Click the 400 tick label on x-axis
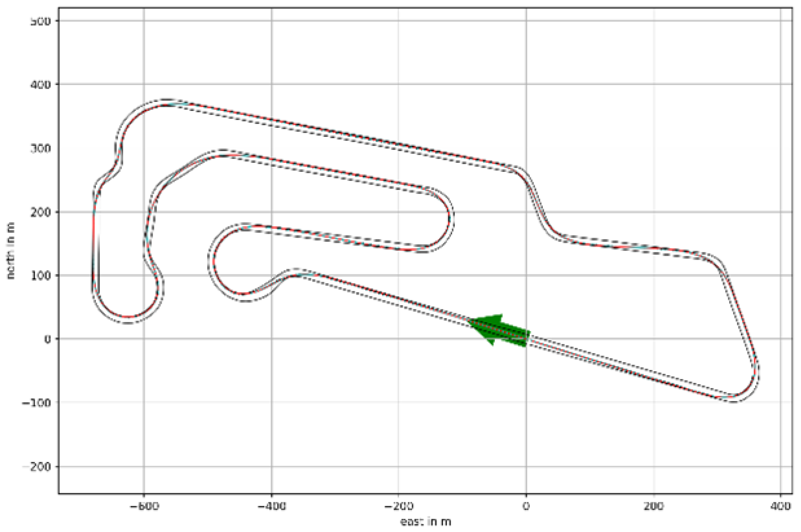Image resolution: width=801 pixels, height=532 pixels. [780, 506]
